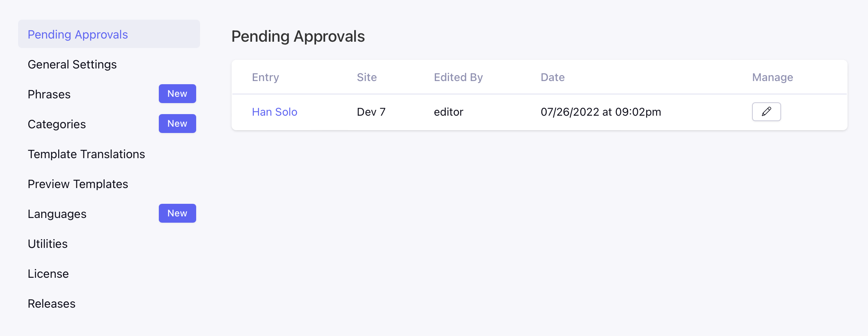The image size is (868, 336).
Task: Go to the Phrases section
Action: point(49,94)
